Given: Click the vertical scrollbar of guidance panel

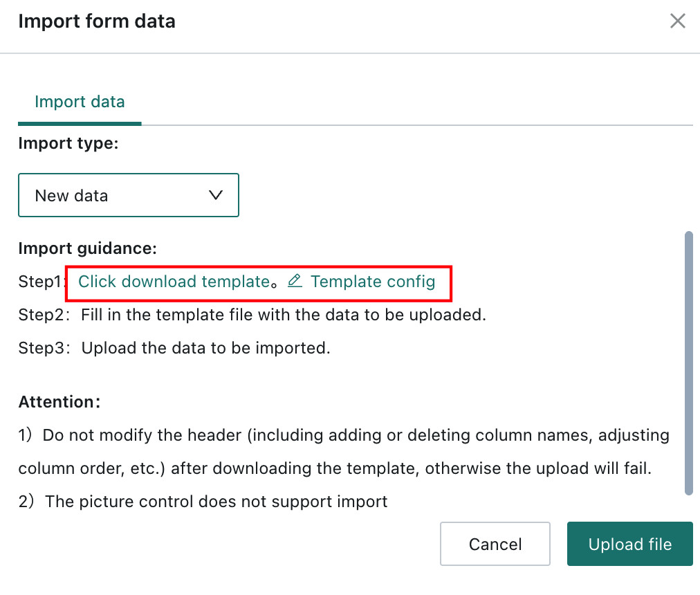Looking at the screenshot, I should (x=689, y=363).
